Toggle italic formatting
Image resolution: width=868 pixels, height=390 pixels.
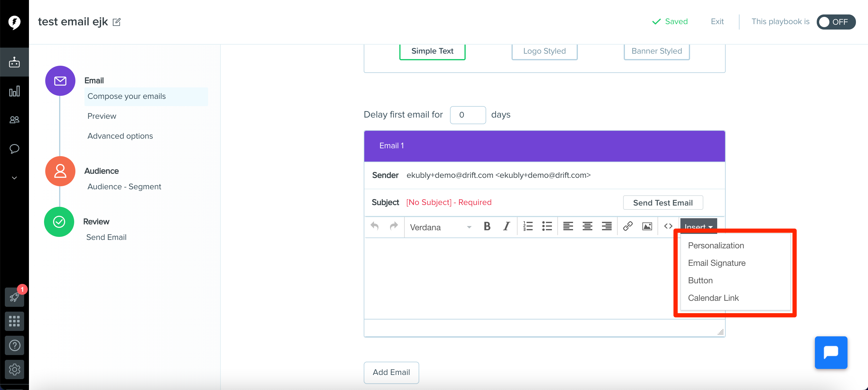[x=506, y=226]
